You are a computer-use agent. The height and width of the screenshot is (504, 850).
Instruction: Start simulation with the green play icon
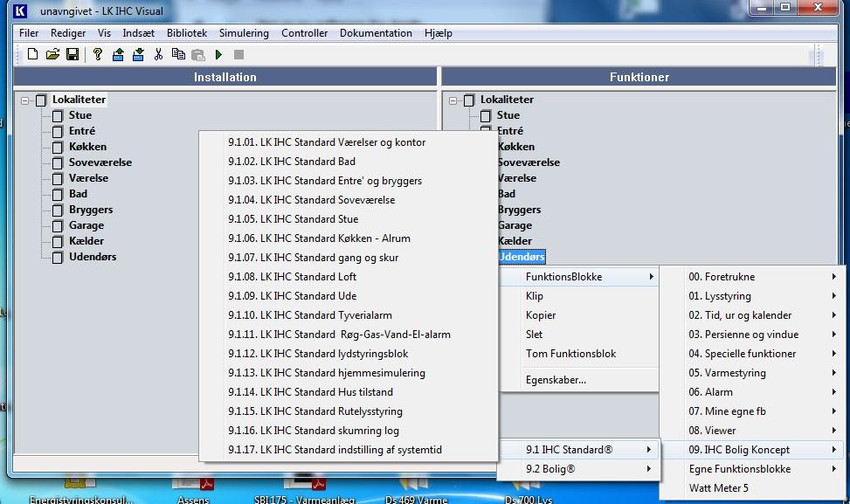(x=218, y=54)
